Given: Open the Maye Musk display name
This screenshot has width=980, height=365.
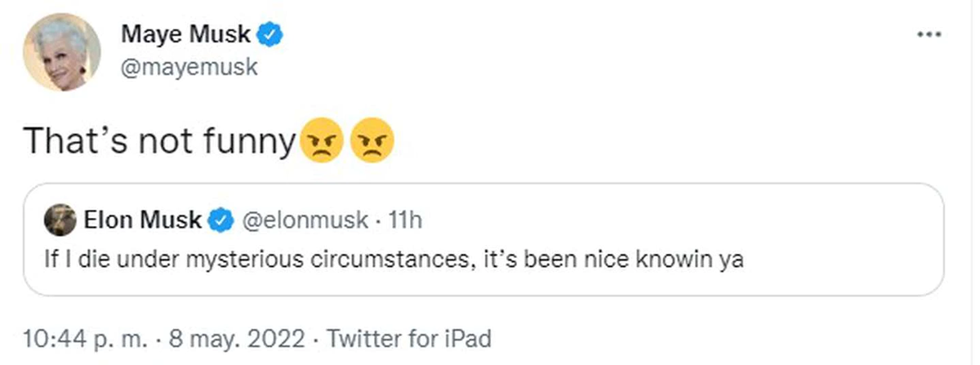Looking at the screenshot, I should click(185, 34).
